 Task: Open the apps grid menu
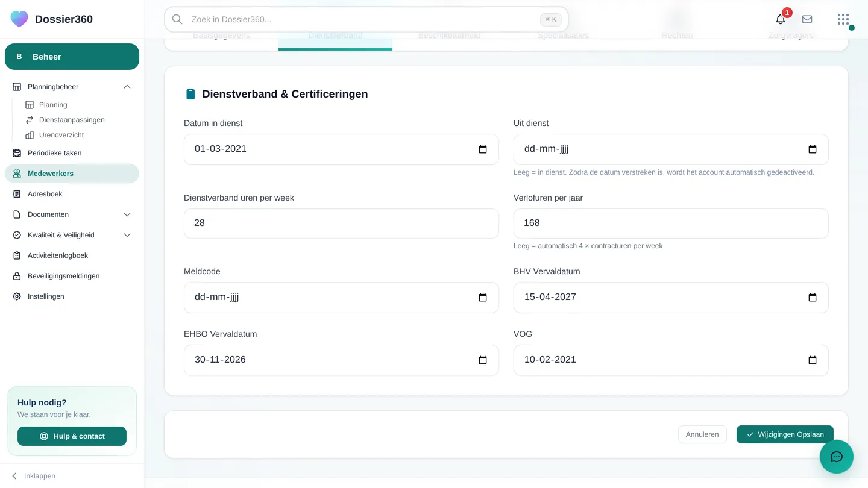coord(843,19)
